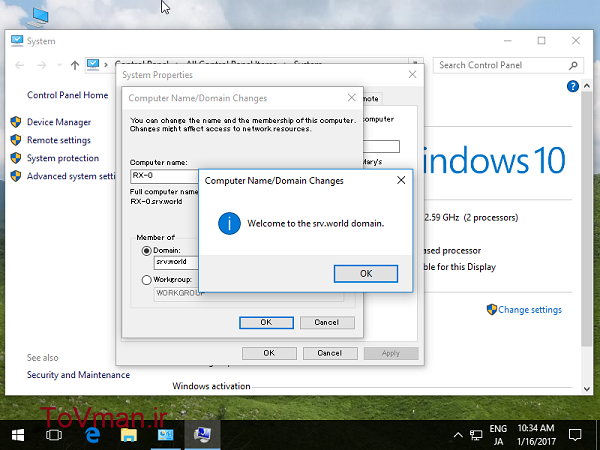Close the background Computer Name/Domain Changes dialog
This screenshot has height=450, width=600.
click(351, 98)
